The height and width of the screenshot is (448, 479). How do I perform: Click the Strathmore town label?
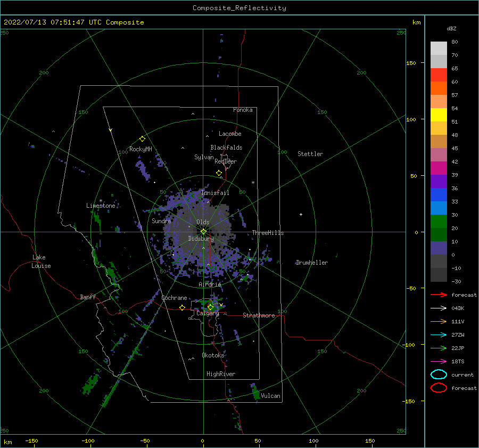pos(259,315)
